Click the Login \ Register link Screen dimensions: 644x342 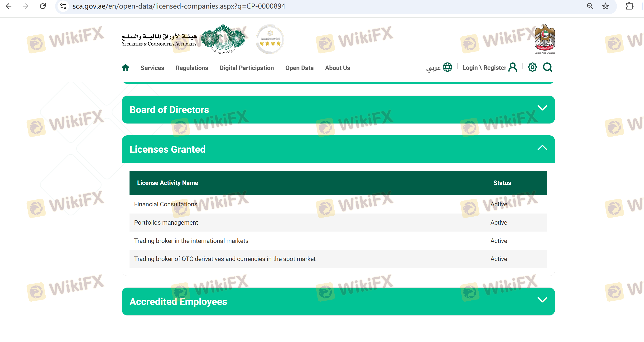point(484,68)
